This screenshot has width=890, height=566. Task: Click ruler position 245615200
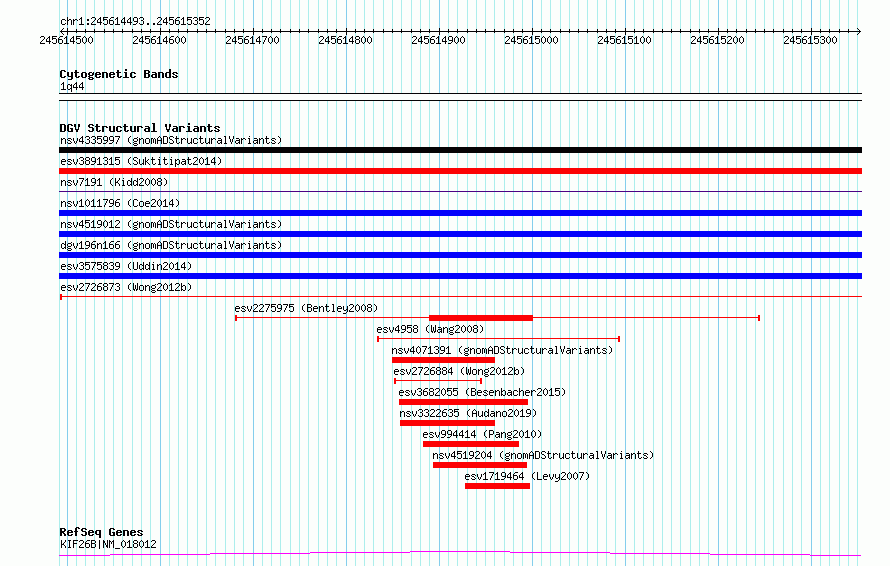click(717, 40)
